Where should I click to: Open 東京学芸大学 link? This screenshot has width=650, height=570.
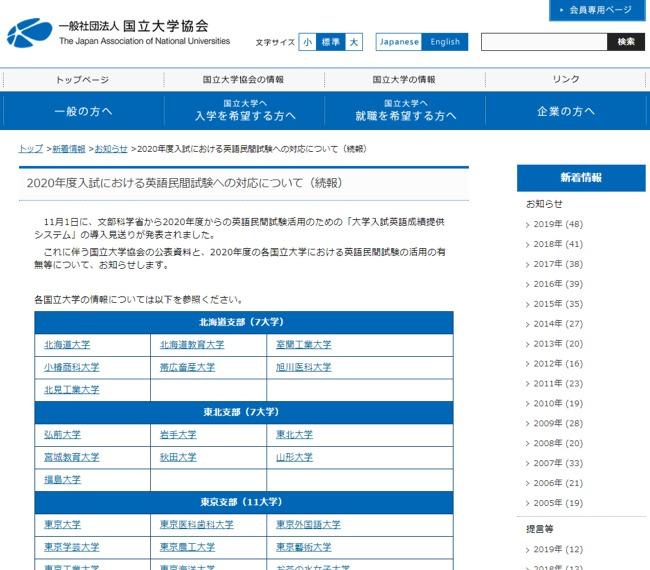coord(72,547)
